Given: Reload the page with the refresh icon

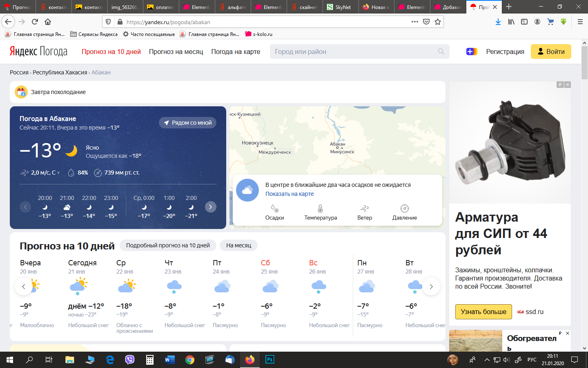Looking at the screenshot, I should (x=35, y=22).
